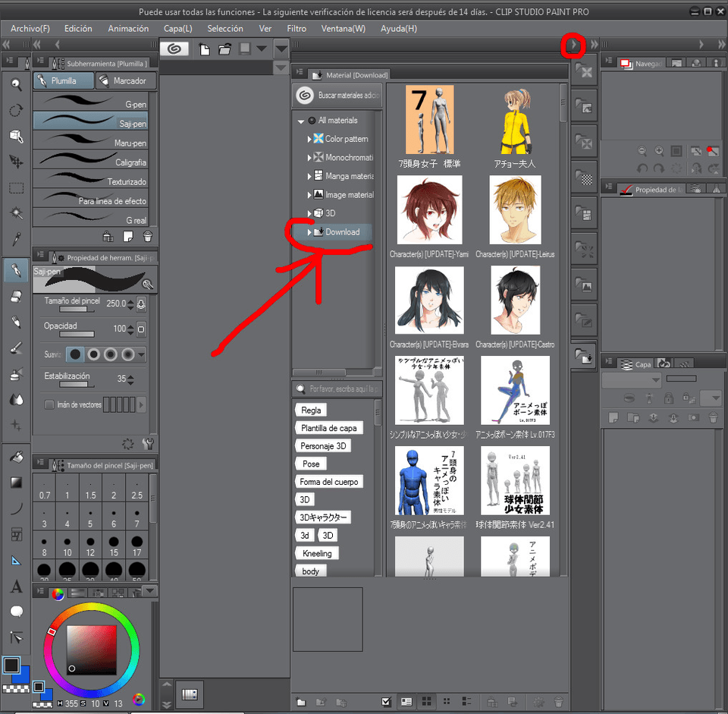
Task: Pick a shade in the color square
Action: coord(92,650)
